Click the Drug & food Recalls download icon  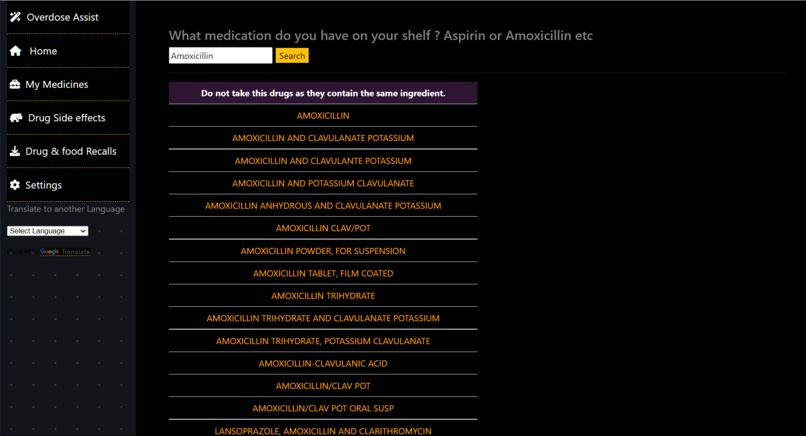coord(15,151)
